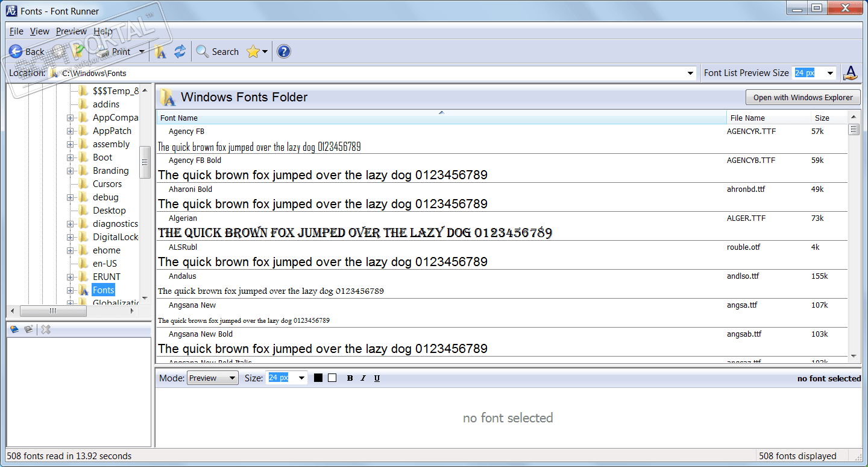This screenshot has height=467, width=868.
Task: Pick the white color swatch
Action: 332,378
